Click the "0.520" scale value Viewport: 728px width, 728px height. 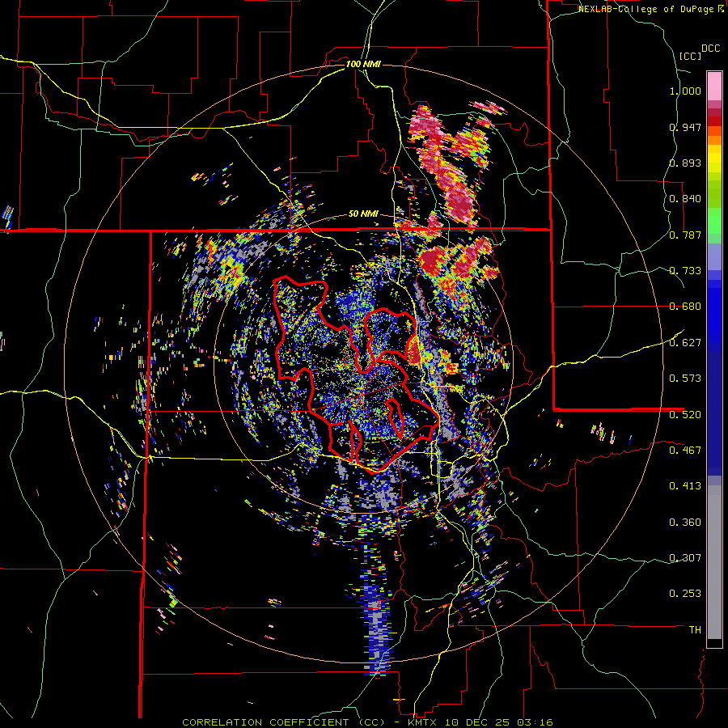[685, 414]
